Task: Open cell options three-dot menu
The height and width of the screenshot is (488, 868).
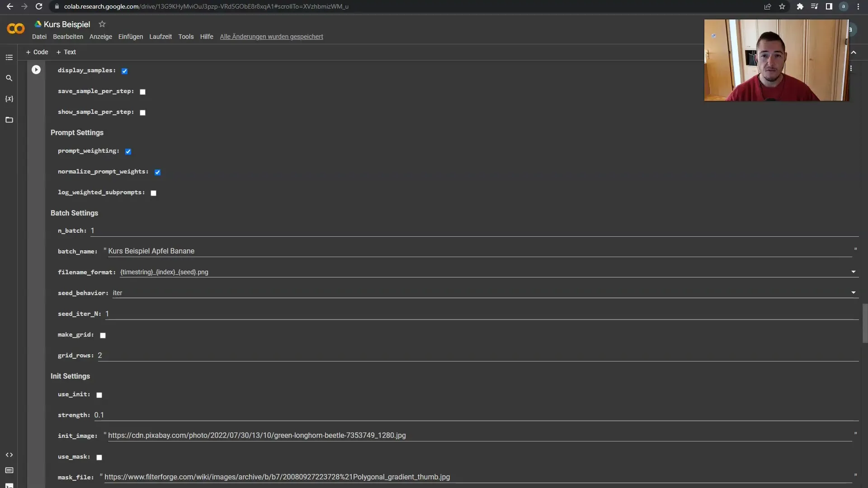Action: (851, 68)
